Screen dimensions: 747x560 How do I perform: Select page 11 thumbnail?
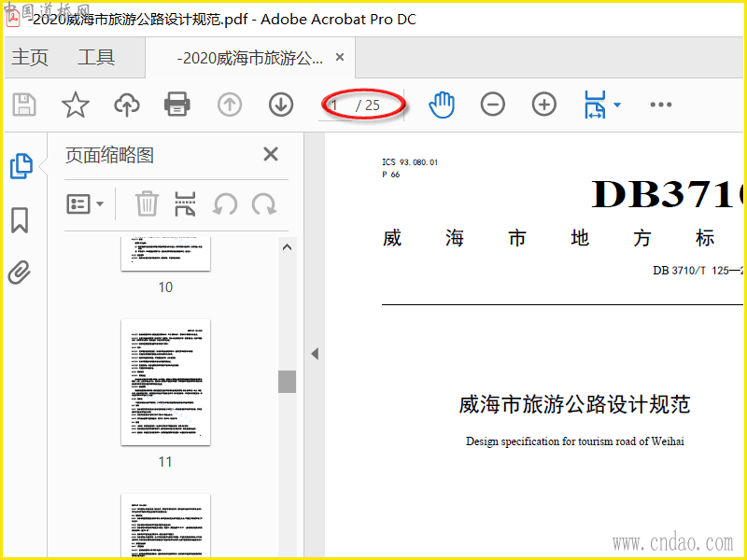point(166,383)
